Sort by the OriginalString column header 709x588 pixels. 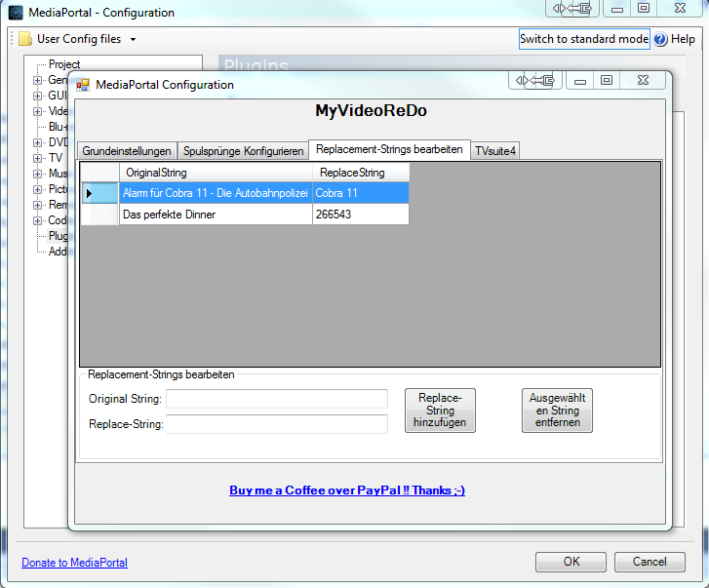216,173
